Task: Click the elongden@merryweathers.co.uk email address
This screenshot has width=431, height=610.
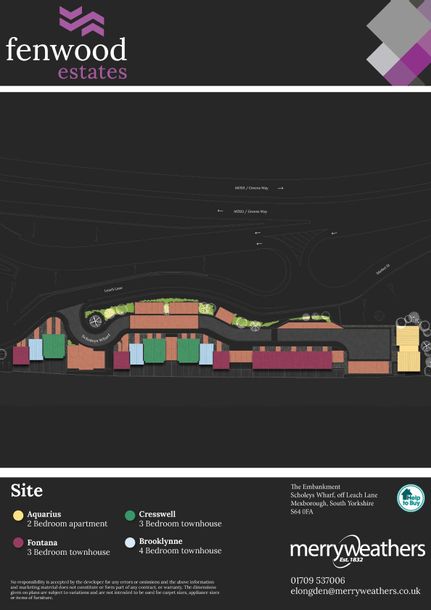Action: pos(356,591)
